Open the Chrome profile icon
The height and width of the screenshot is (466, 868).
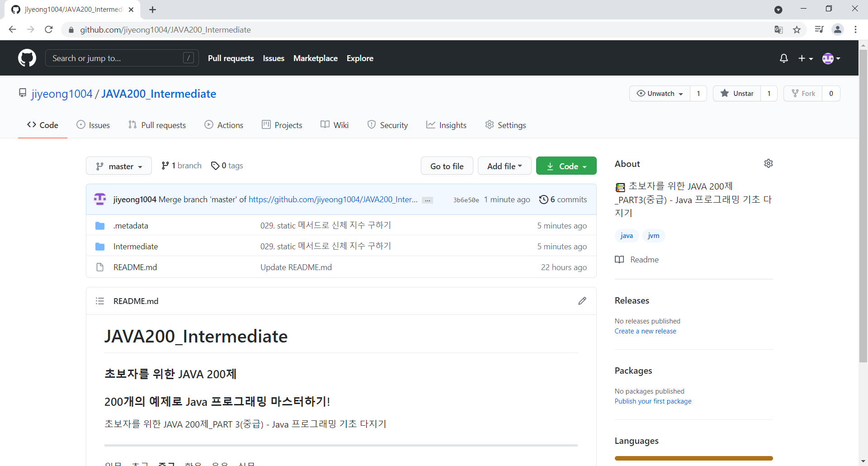tap(838, 29)
